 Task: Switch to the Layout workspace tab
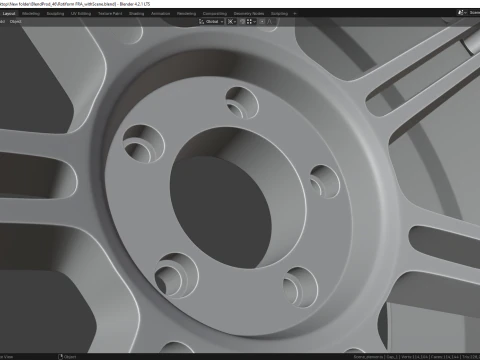pos(9,14)
